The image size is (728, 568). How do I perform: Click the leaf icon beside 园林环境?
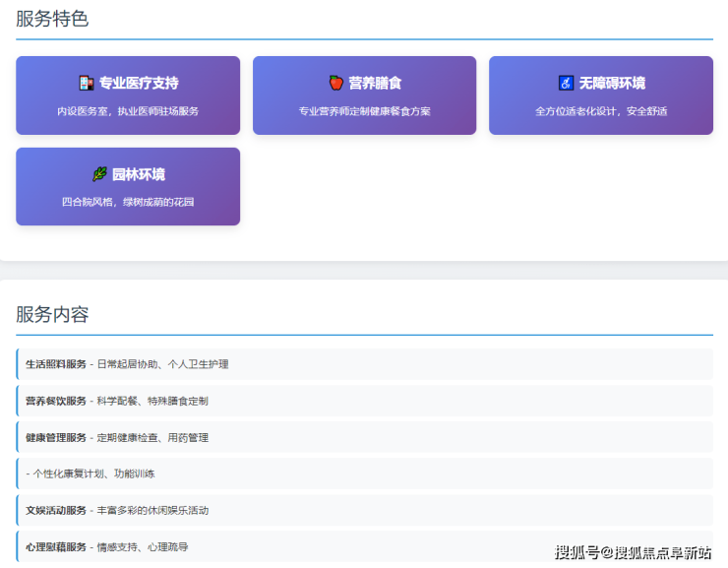coord(99,174)
